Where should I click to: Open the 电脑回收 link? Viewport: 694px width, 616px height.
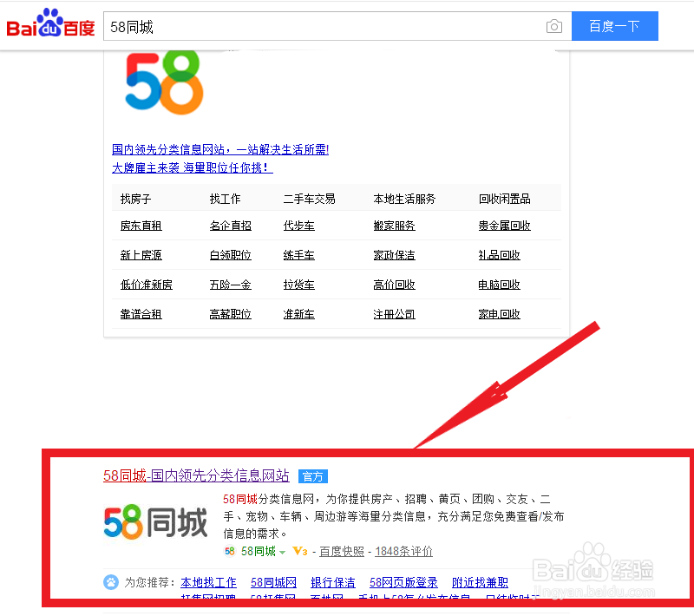pyautogui.click(x=500, y=285)
